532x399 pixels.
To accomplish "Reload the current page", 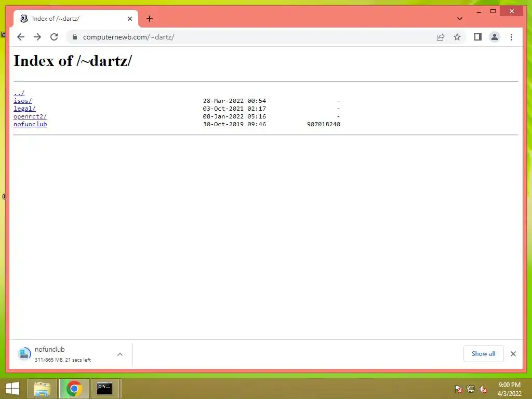I will pyautogui.click(x=54, y=37).
